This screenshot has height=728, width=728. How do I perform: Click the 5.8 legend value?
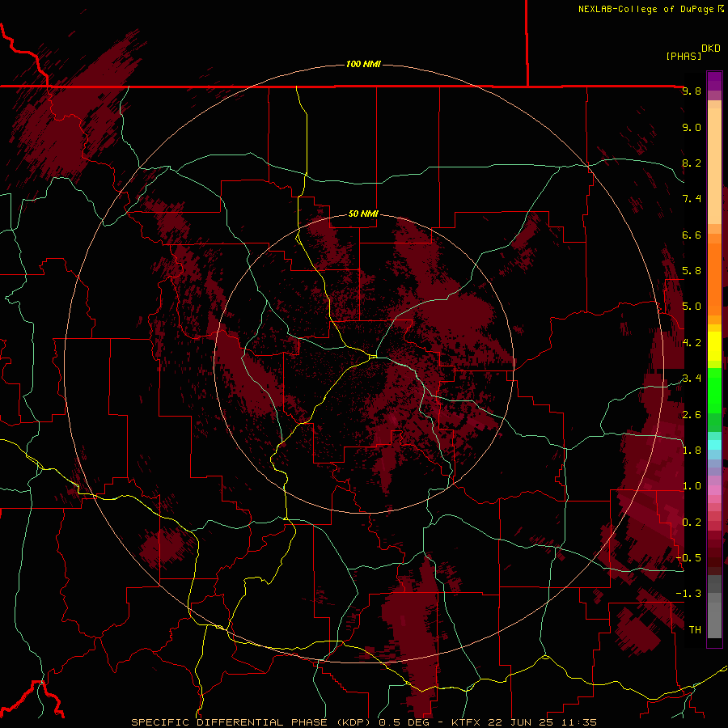692,271
